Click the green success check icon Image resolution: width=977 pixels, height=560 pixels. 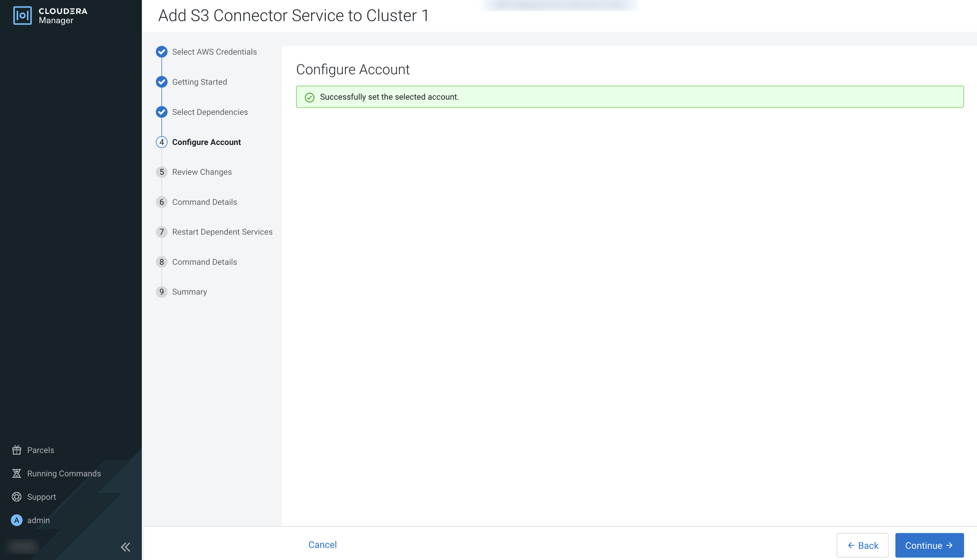coord(309,97)
